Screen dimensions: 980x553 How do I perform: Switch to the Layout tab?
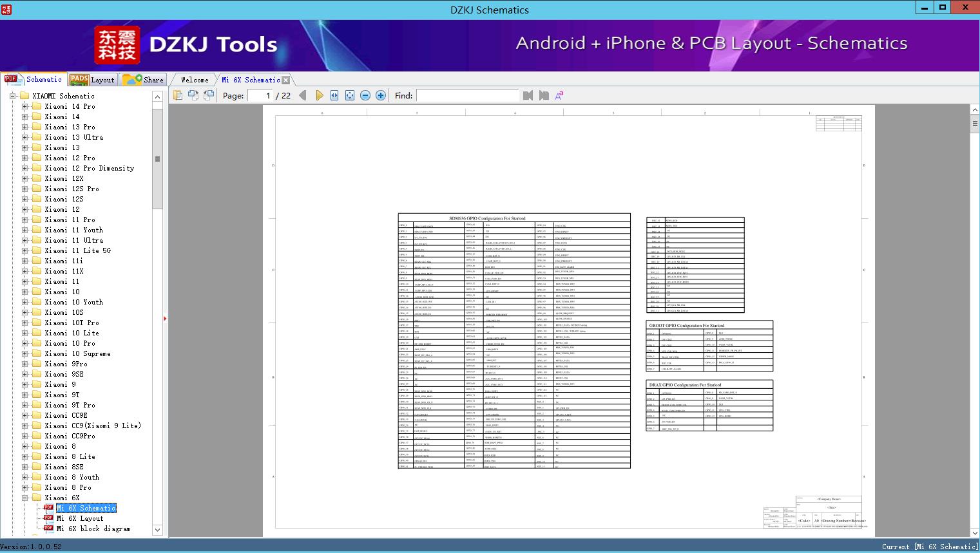(92, 80)
